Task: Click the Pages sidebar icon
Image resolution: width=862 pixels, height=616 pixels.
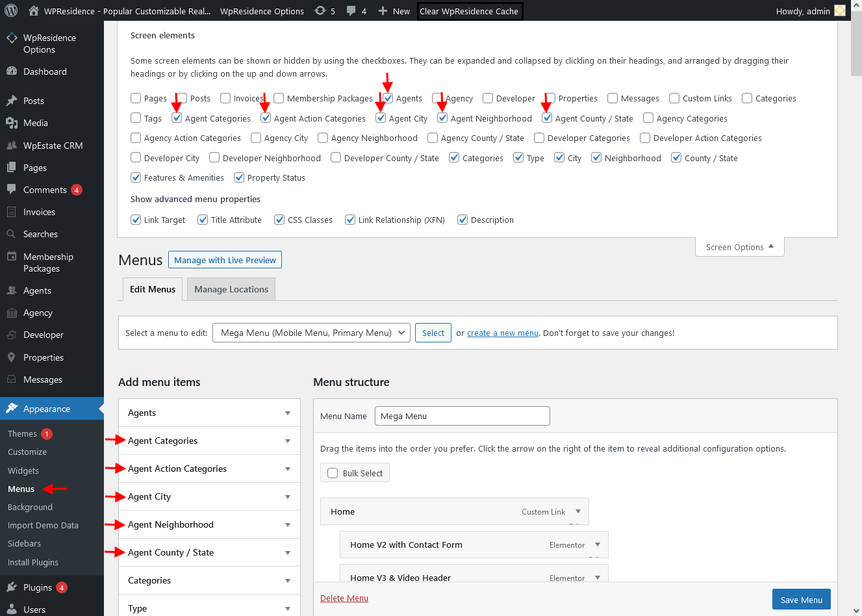Action: (12, 168)
